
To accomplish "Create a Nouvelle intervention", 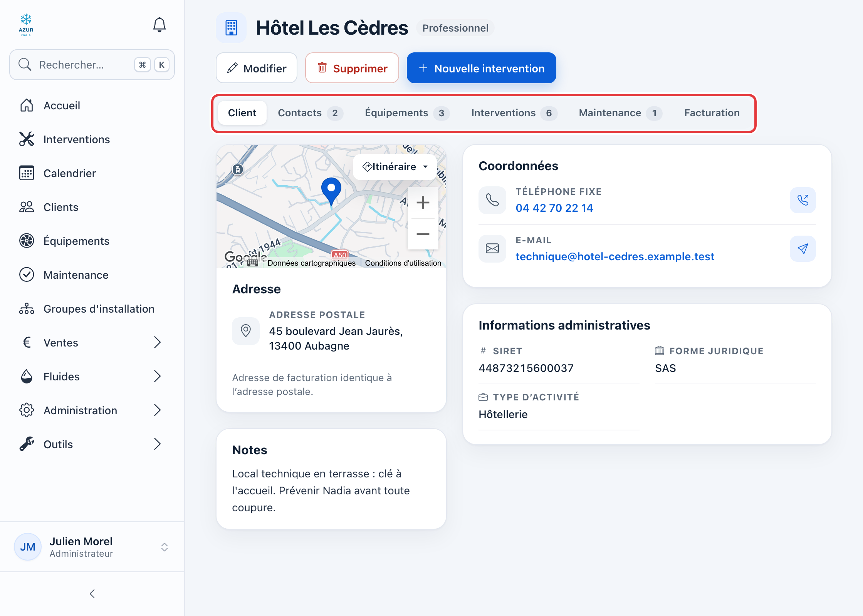I will (482, 68).
